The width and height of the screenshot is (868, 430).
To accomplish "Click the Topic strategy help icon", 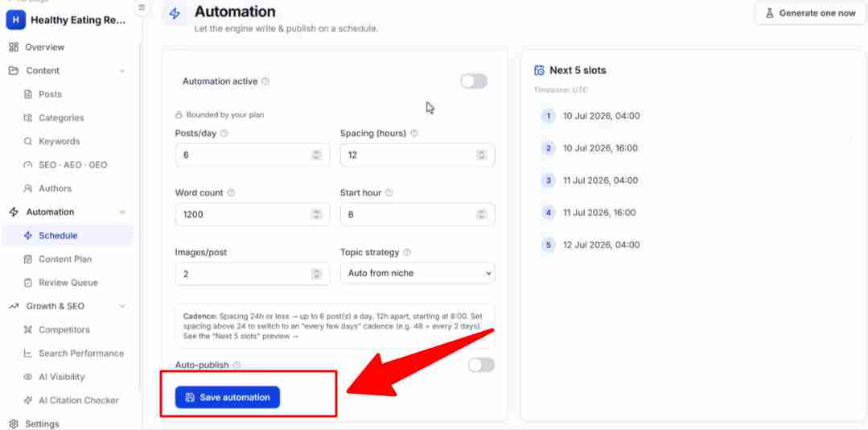I will [x=407, y=252].
